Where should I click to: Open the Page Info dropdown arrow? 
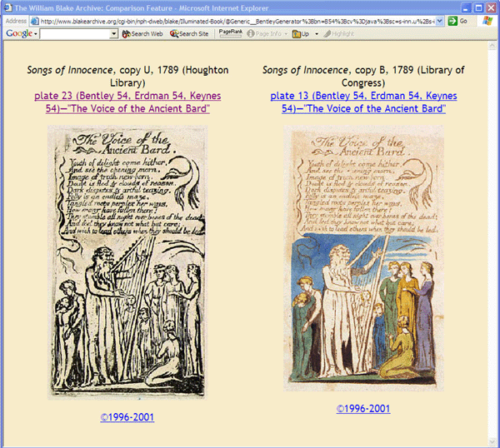point(286,34)
